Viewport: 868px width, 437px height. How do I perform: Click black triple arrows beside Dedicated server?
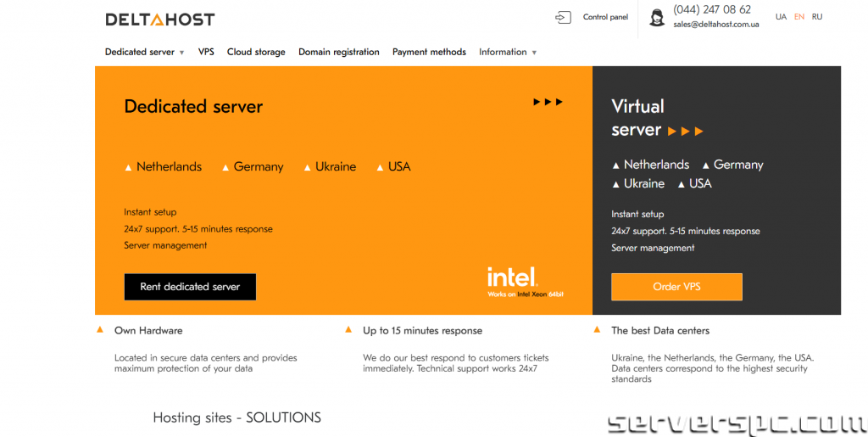click(548, 102)
